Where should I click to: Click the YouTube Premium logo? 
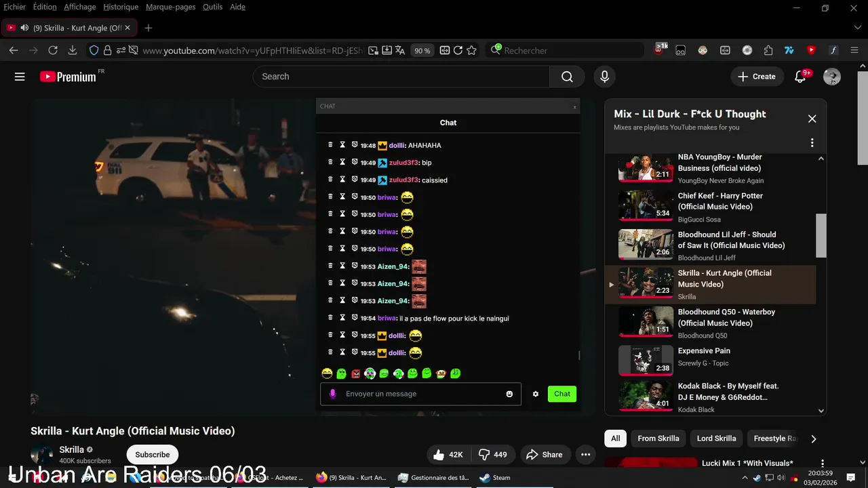pyautogui.click(x=68, y=77)
